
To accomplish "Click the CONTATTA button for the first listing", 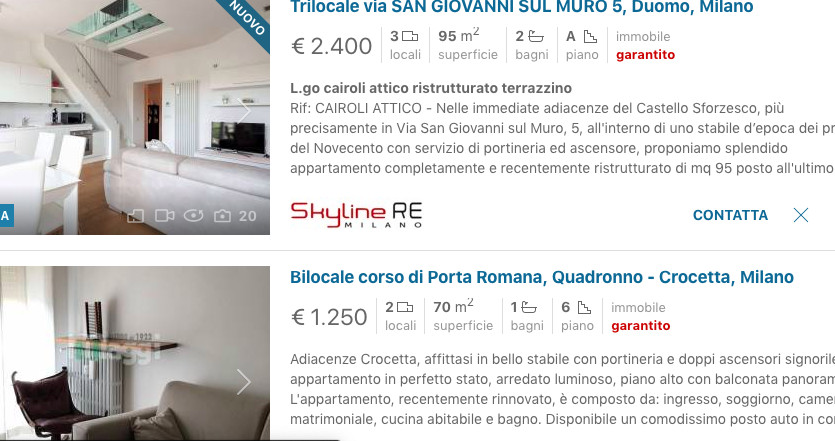I will (x=730, y=215).
